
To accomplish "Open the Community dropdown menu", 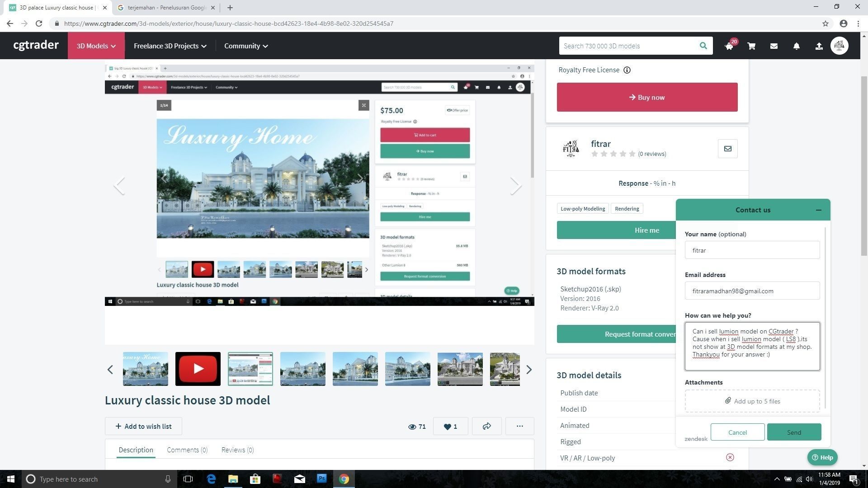I will (x=246, y=46).
